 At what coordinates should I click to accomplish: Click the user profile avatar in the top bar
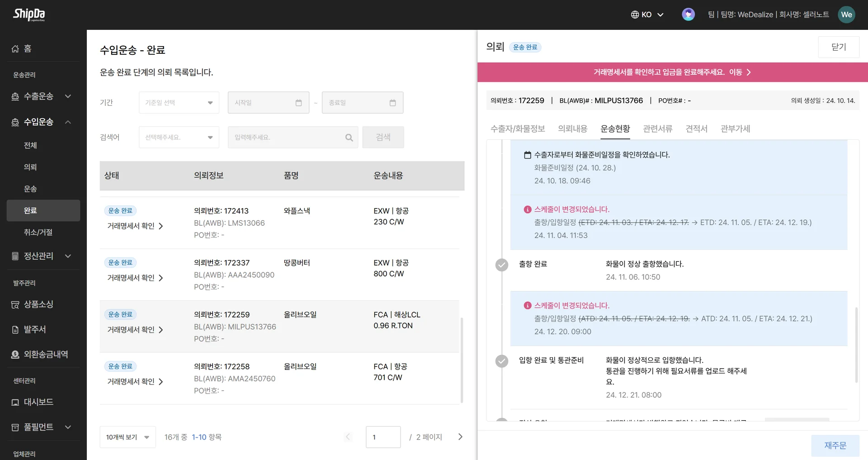pyautogui.click(x=688, y=14)
